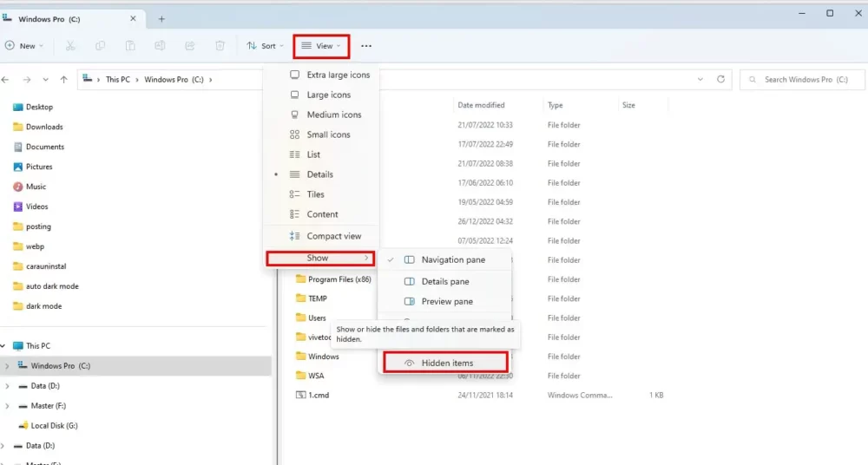Click the Refresh icon beside address bar
Image resolution: width=868 pixels, height=465 pixels.
coord(720,79)
